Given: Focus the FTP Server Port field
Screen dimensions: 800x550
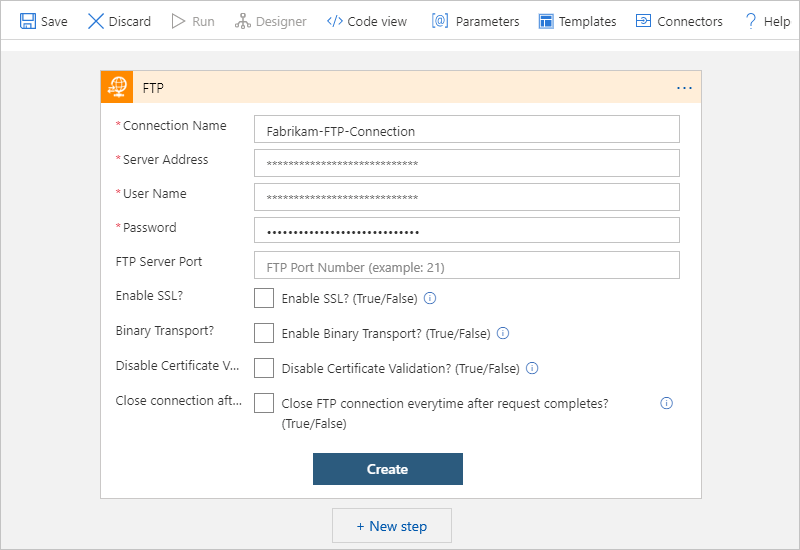Looking at the screenshot, I should point(466,265).
